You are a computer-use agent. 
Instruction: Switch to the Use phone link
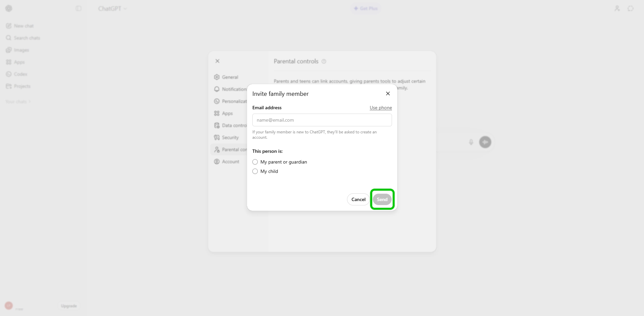tap(381, 108)
